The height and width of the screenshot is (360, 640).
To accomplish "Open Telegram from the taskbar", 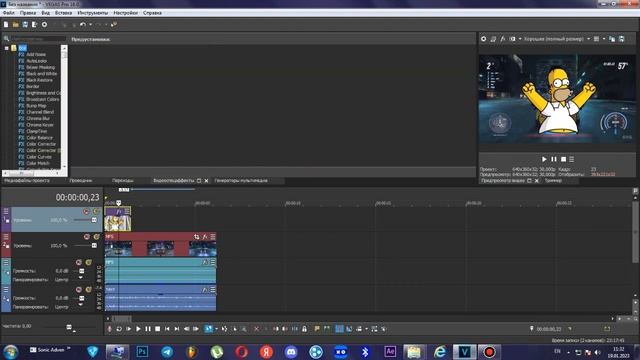I will point(167,351).
